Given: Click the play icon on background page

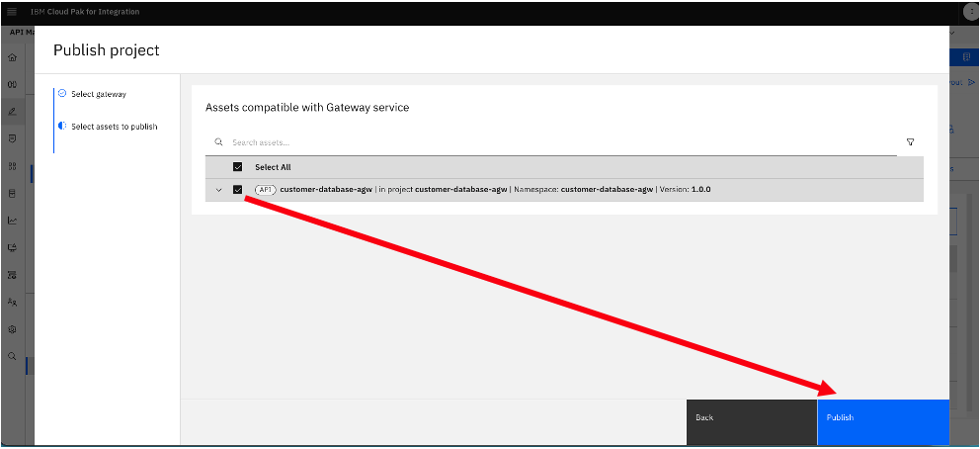Looking at the screenshot, I should click(x=971, y=82).
